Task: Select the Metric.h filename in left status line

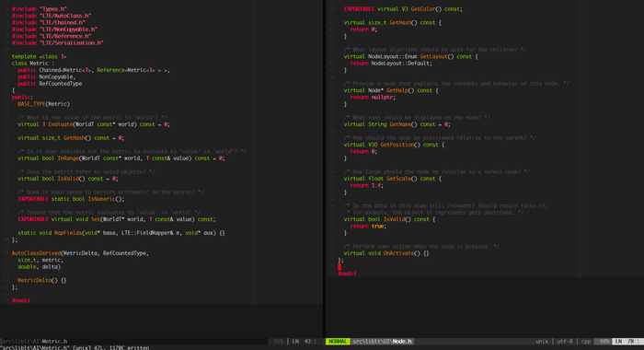Action: [54, 342]
